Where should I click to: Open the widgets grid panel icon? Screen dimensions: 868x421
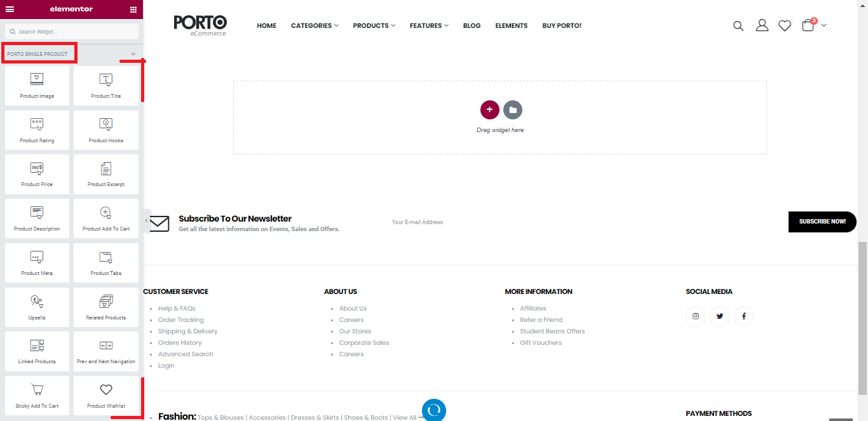coord(133,9)
